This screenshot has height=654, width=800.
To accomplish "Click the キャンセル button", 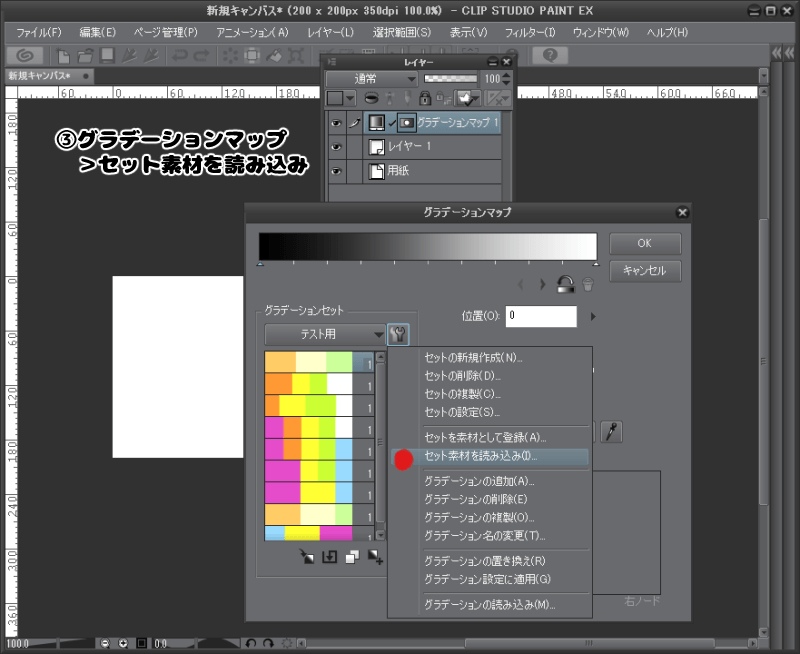I will point(644,270).
